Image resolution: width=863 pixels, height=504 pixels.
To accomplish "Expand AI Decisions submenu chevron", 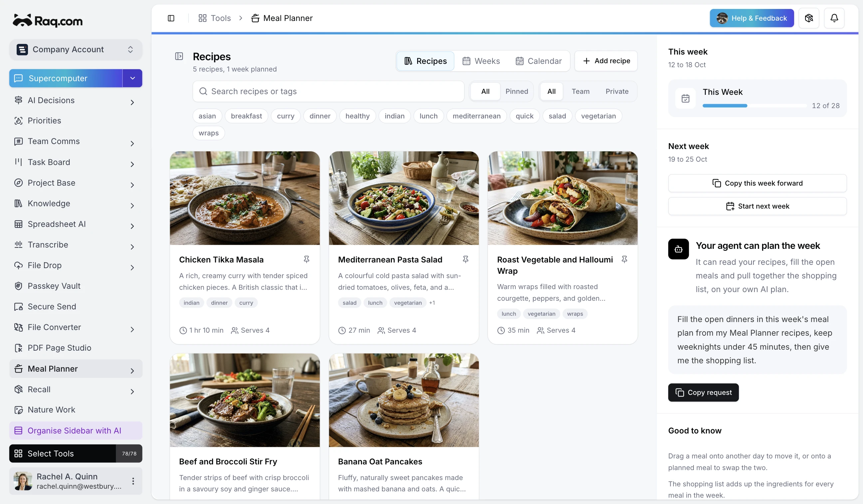I will [x=132, y=102].
